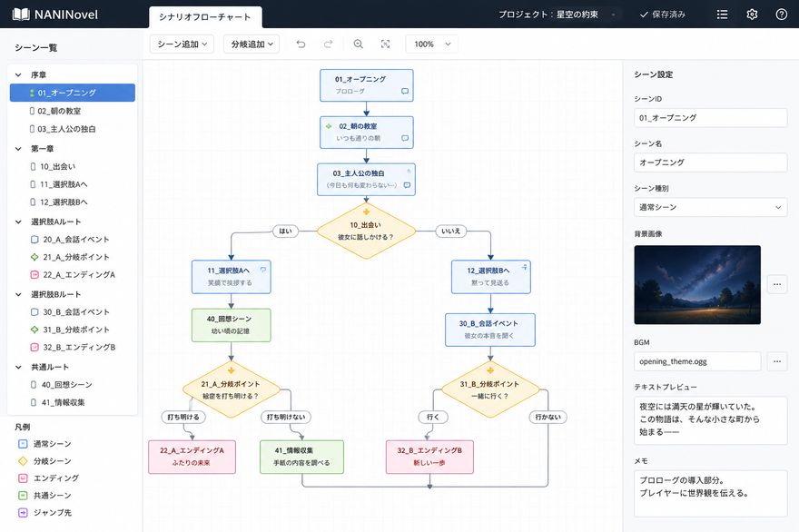Click the 打ち明ける branch label
Screen dimensions: 799x532
183,417
